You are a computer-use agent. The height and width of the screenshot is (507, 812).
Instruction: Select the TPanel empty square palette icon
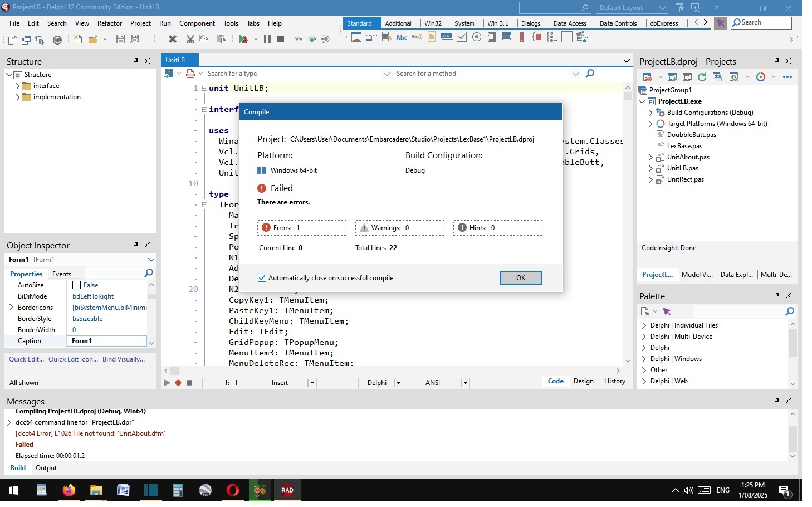pos(567,37)
